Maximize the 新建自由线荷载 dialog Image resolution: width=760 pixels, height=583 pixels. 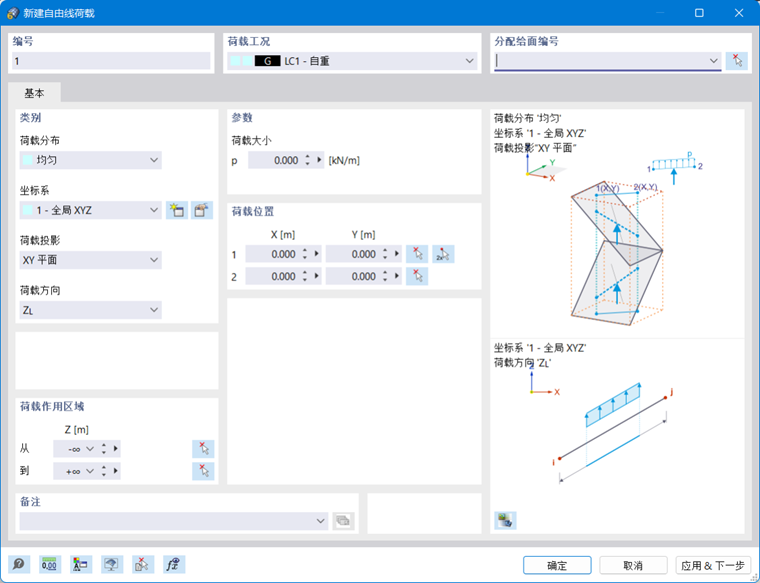[x=699, y=13]
